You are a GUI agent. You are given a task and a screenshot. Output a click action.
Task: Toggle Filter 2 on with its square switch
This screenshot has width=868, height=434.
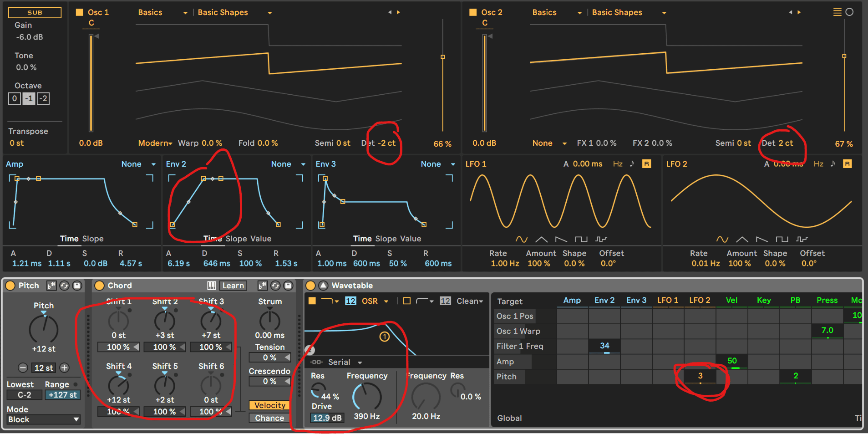(x=407, y=301)
